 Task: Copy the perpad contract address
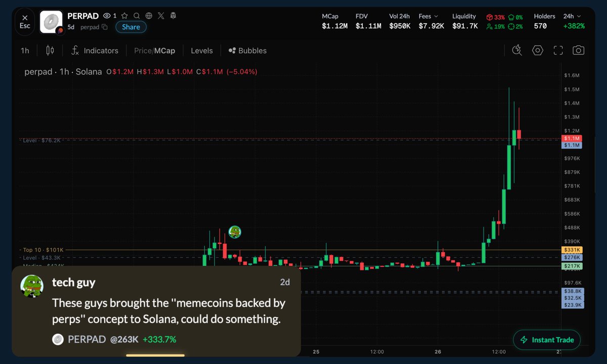(x=104, y=27)
